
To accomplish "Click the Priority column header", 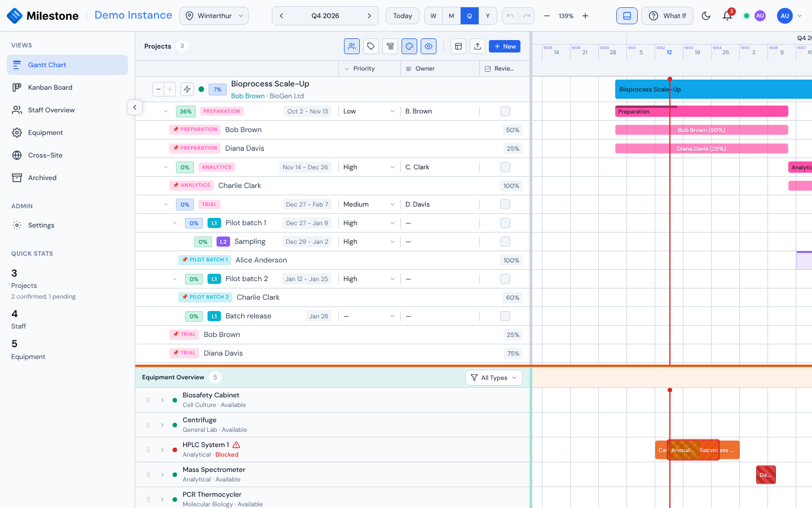I will [369, 68].
